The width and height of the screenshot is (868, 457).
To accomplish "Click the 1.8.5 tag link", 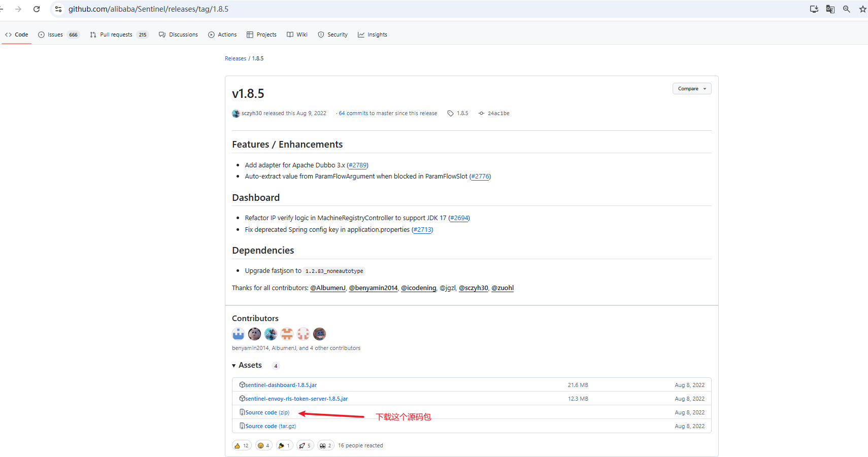I will tap(462, 114).
